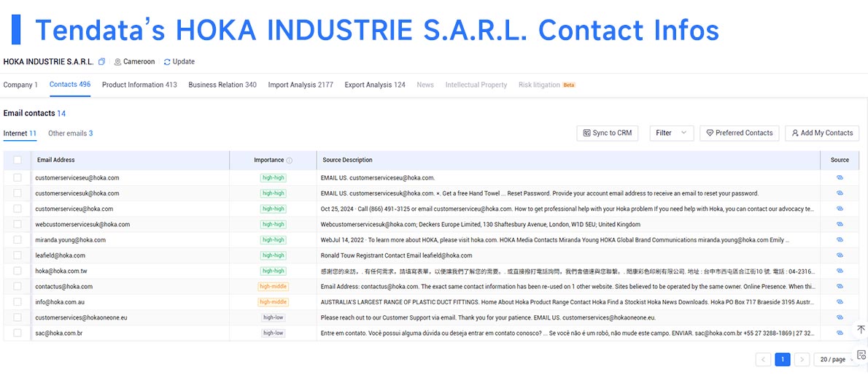
Task: Click the Add My Contacts button
Action: click(822, 133)
